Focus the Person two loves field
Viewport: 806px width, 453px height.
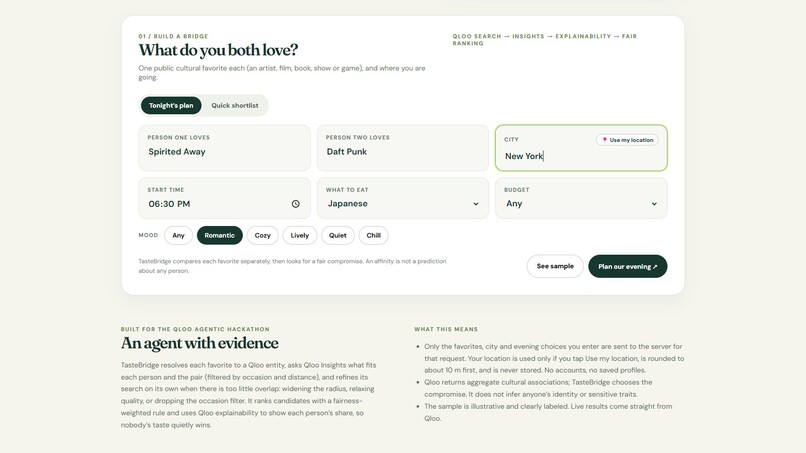pos(403,148)
